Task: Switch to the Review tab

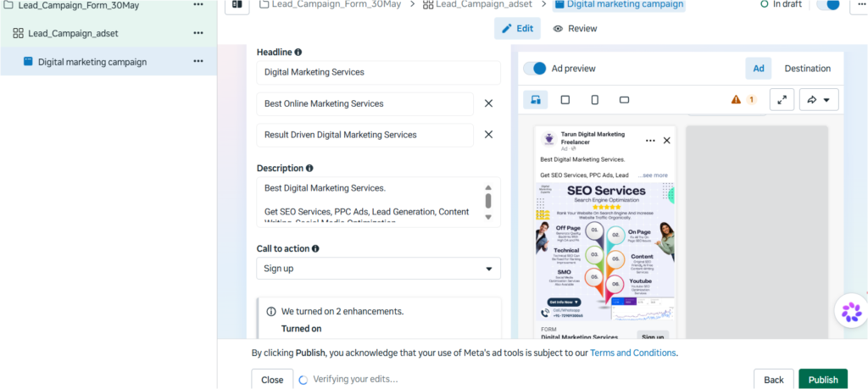Action: point(576,28)
